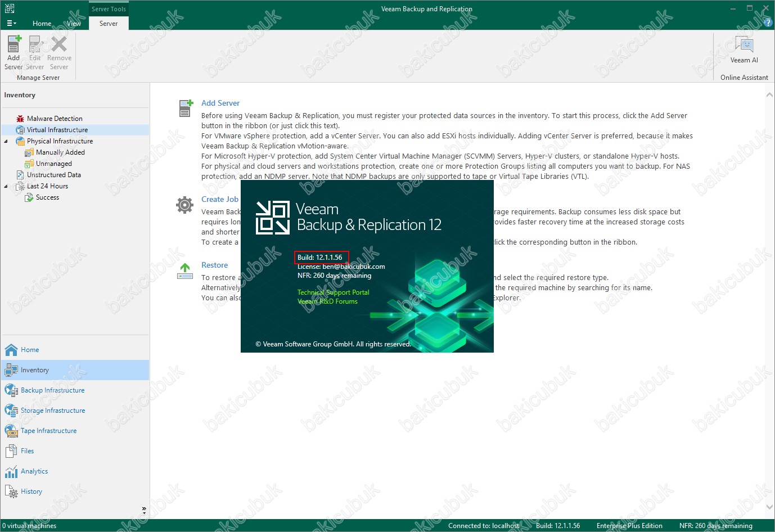The height and width of the screenshot is (532, 775).
Task: Select the Unmanaged tree item
Action: [x=53, y=164]
